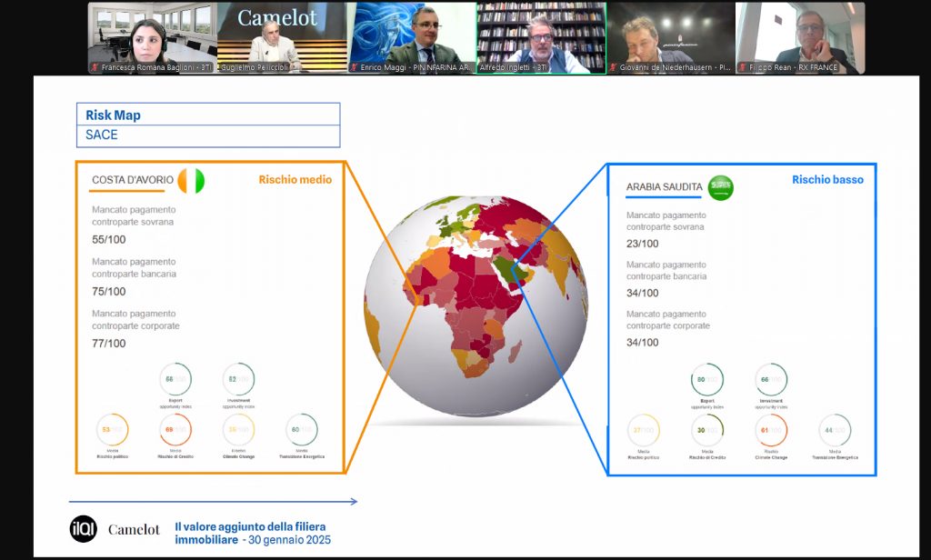This screenshot has height=560, width=931.
Task: Select Enrico Maggi's video tile
Action: [x=412, y=38]
